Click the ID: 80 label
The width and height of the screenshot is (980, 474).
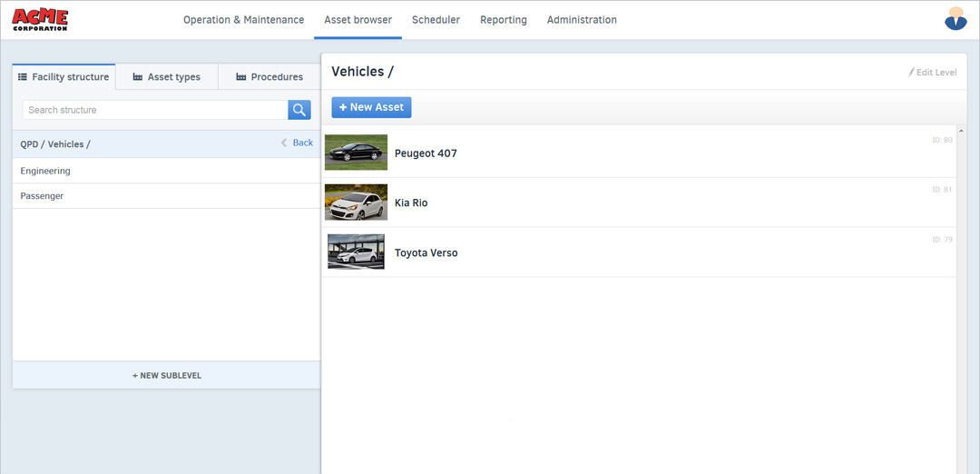[x=942, y=140]
